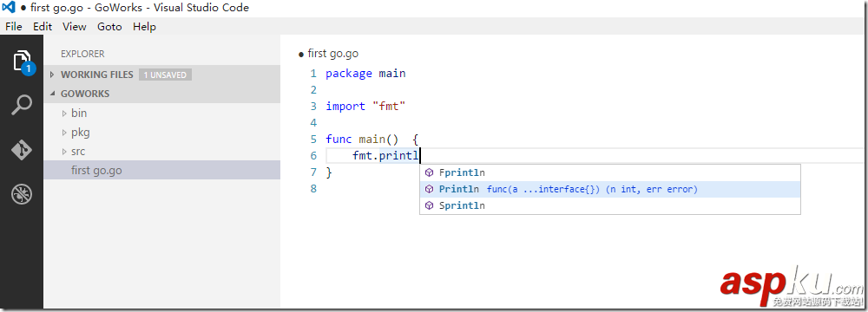This screenshot has height=312, width=868.
Task: Click the 1 UNSAVED badge
Action: coord(165,75)
